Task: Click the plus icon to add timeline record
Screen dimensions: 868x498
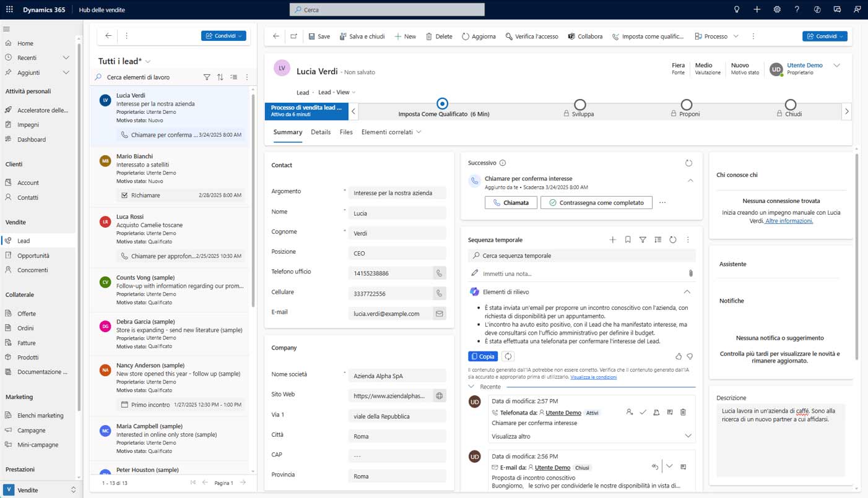Action: point(613,239)
